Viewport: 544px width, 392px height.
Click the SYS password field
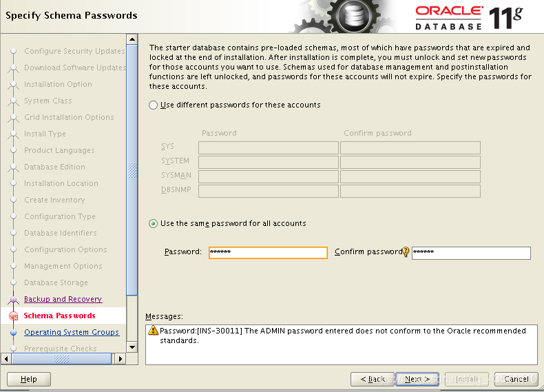tap(268, 147)
